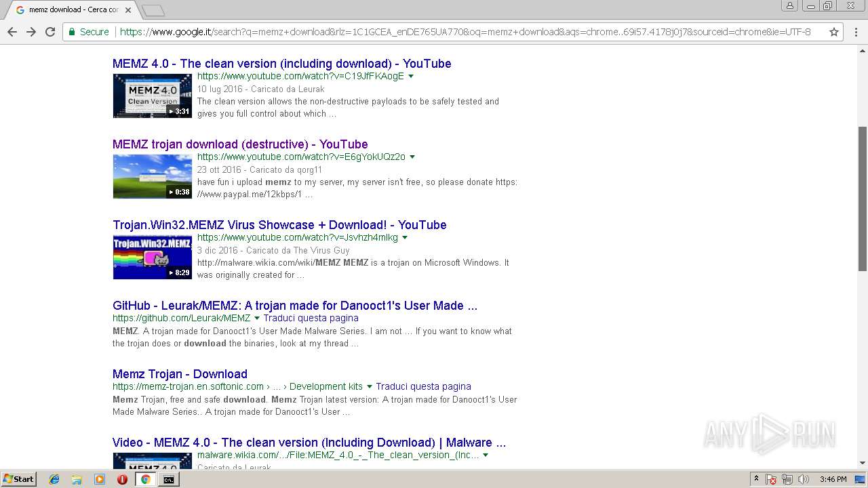868x488 pixels.
Task: Click Action Center flag tray icon
Action: tap(771, 479)
